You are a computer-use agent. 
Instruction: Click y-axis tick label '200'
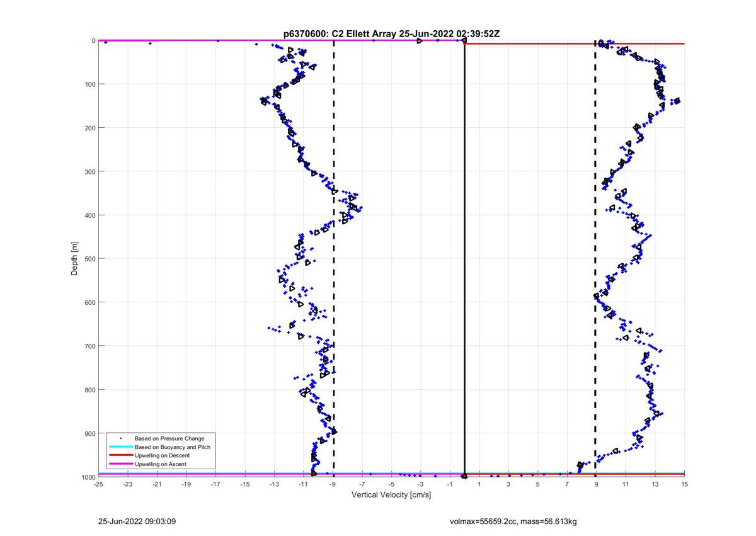[90, 128]
